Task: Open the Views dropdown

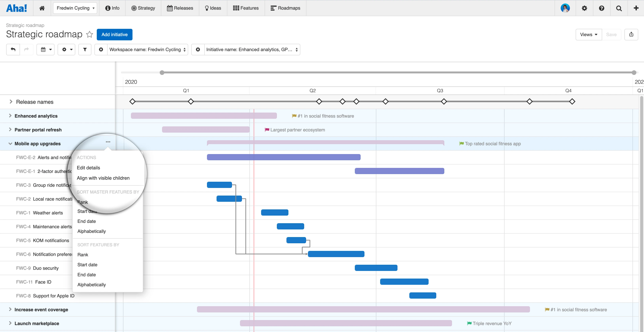Action: [x=589, y=34]
